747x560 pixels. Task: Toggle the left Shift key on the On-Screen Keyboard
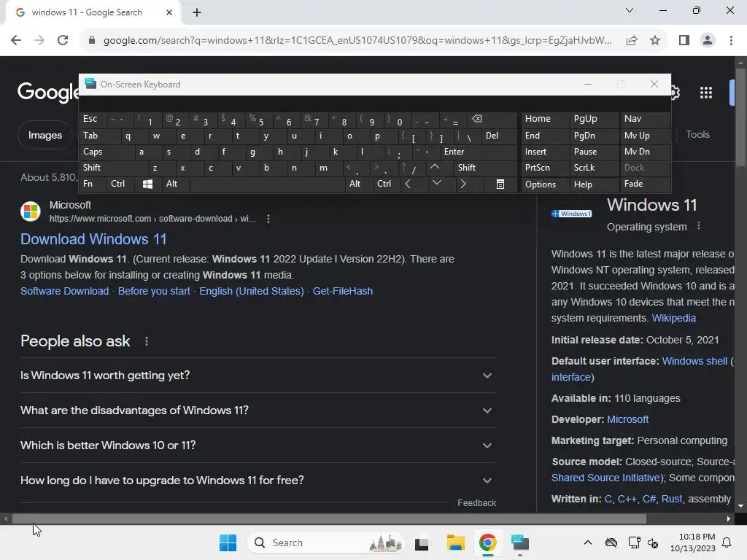[x=113, y=168]
